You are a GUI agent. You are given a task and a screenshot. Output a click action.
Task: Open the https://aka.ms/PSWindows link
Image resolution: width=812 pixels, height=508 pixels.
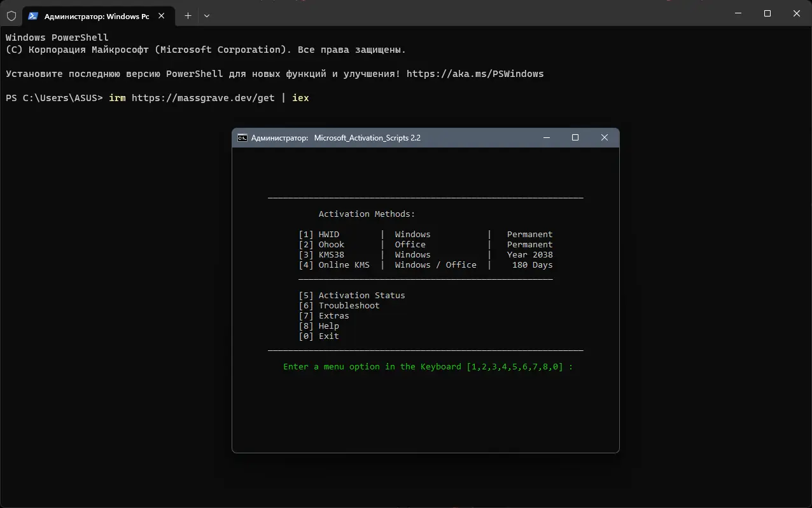475,74
